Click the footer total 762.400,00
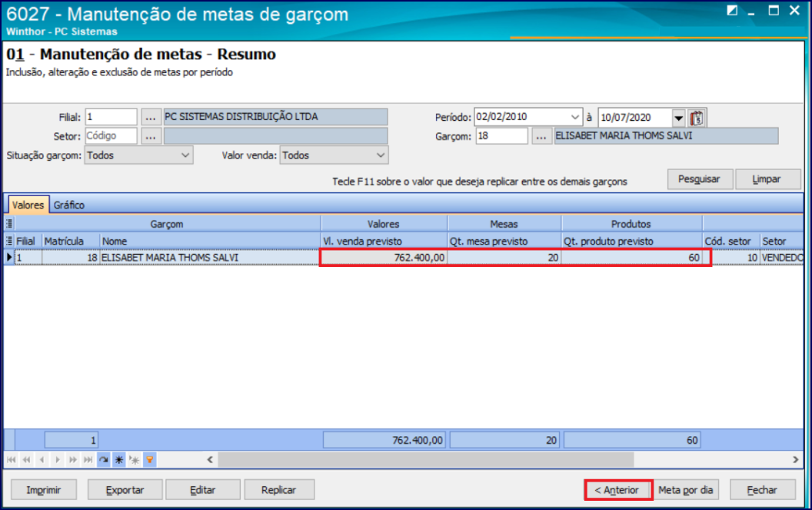The width and height of the screenshot is (812, 510). (384, 441)
